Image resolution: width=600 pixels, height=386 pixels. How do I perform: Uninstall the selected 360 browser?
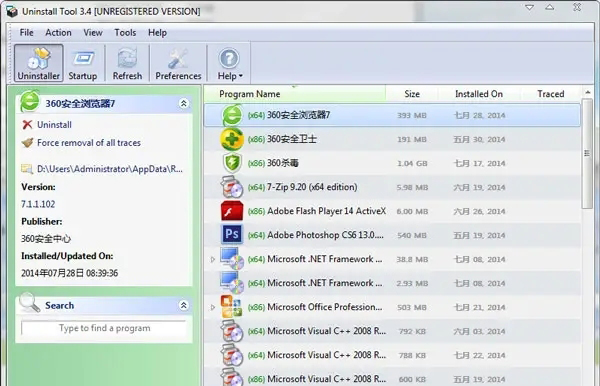tap(54, 125)
